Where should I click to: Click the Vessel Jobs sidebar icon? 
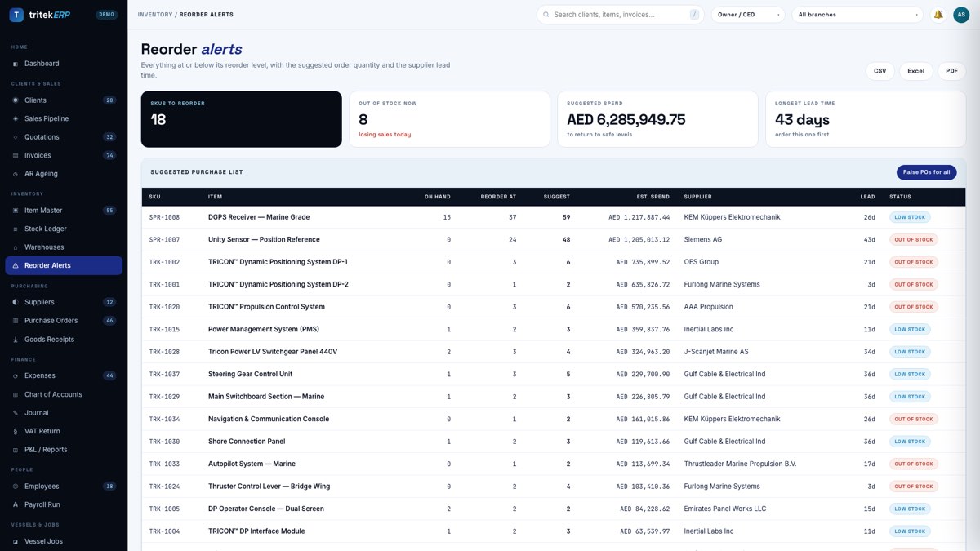coord(16,541)
